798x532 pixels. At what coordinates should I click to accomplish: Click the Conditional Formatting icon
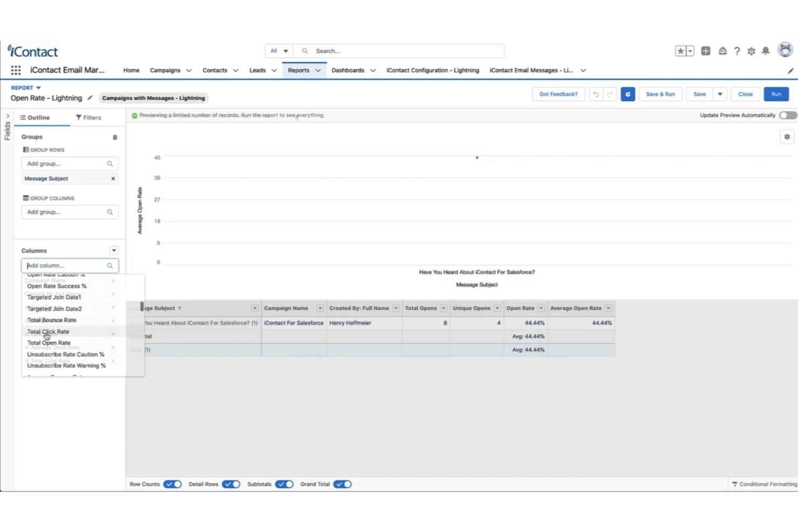(x=735, y=483)
